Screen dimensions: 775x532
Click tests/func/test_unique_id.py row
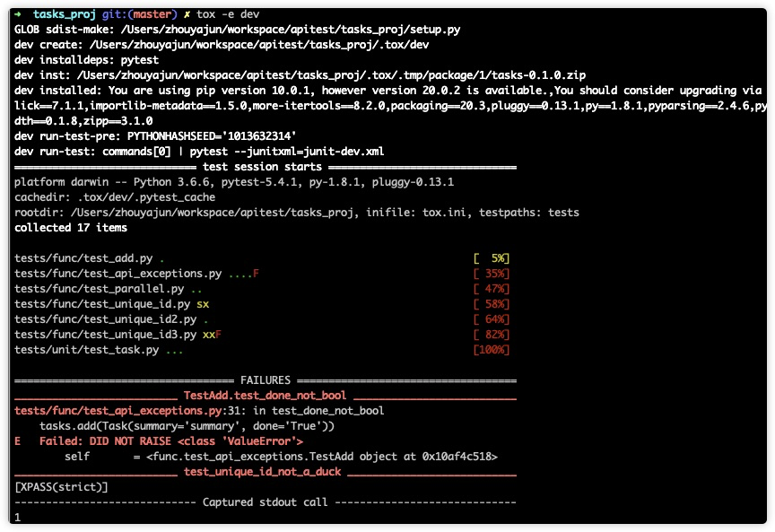point(262,304)
